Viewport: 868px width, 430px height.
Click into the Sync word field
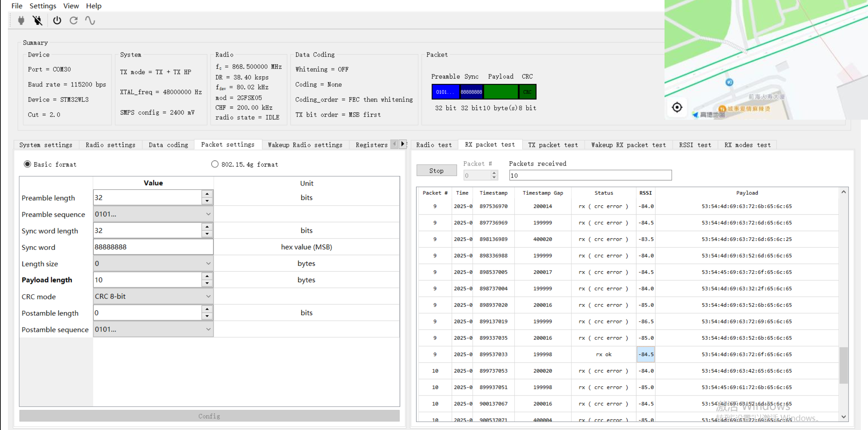point(153,247)
